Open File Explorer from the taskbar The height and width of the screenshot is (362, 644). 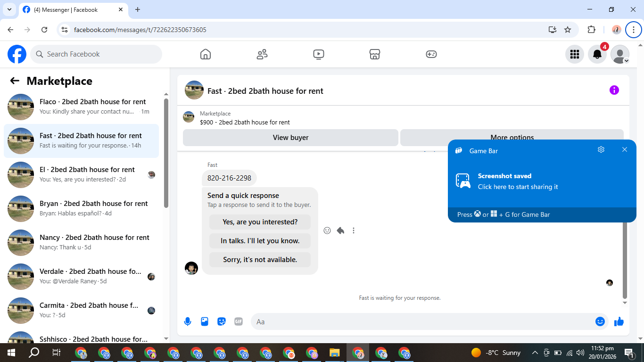click(335, 353)
